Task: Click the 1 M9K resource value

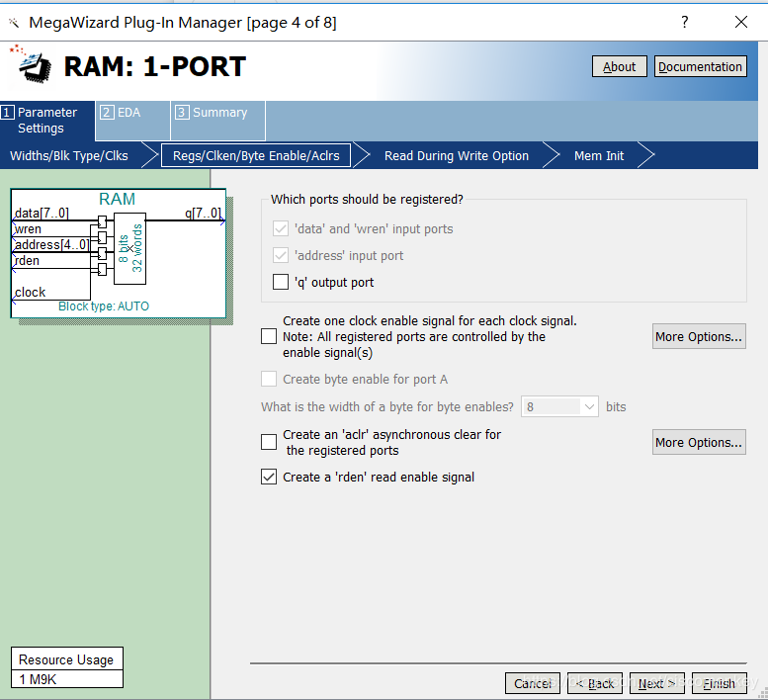Action: (38, 680)
